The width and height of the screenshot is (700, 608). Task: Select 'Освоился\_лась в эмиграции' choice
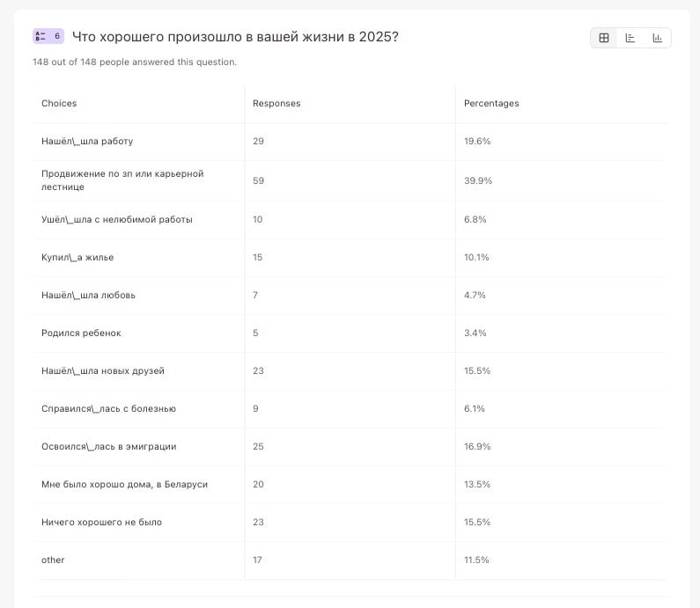click(108, 447)
